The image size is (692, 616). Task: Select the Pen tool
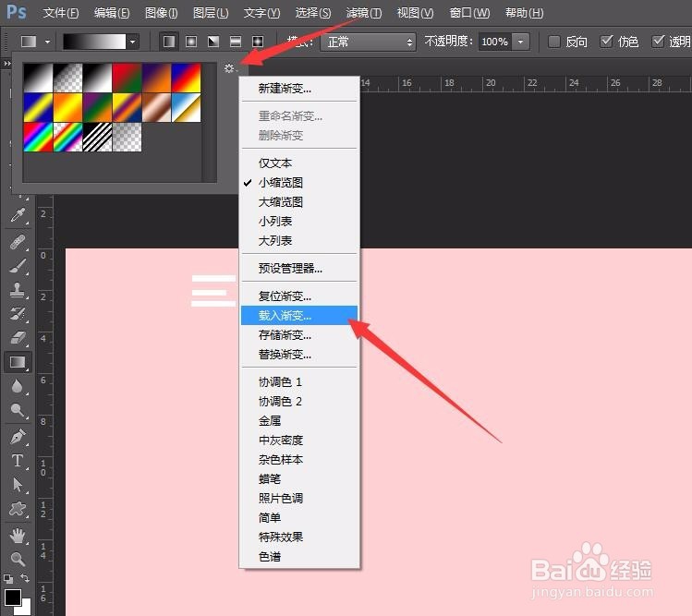pyautogui.click(x=18, y=437)
